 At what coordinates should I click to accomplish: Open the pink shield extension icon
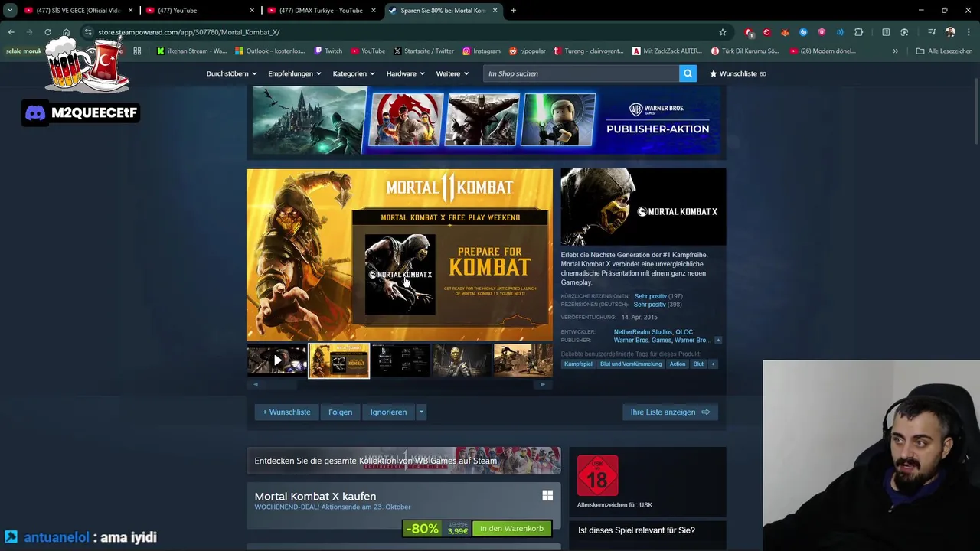point(822,32)
